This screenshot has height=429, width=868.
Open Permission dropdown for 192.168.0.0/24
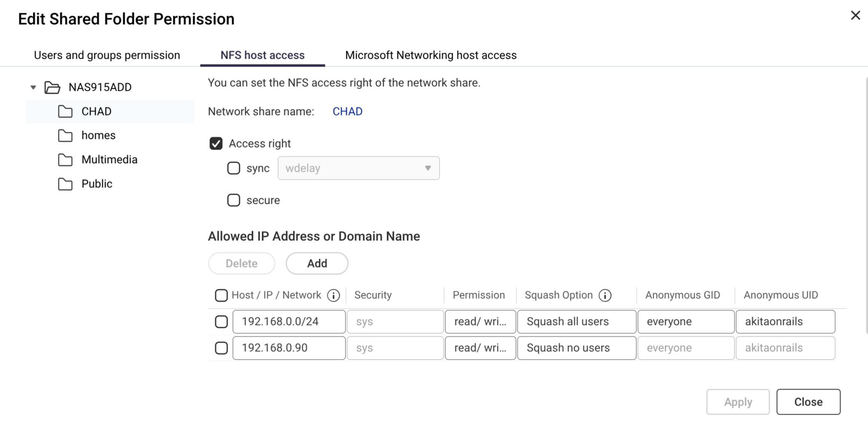click(x=481, y=322)
